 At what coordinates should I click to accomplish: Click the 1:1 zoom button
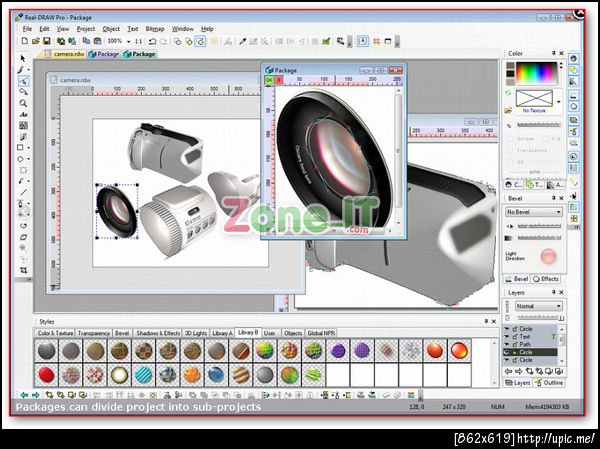[x=139, y=41]
